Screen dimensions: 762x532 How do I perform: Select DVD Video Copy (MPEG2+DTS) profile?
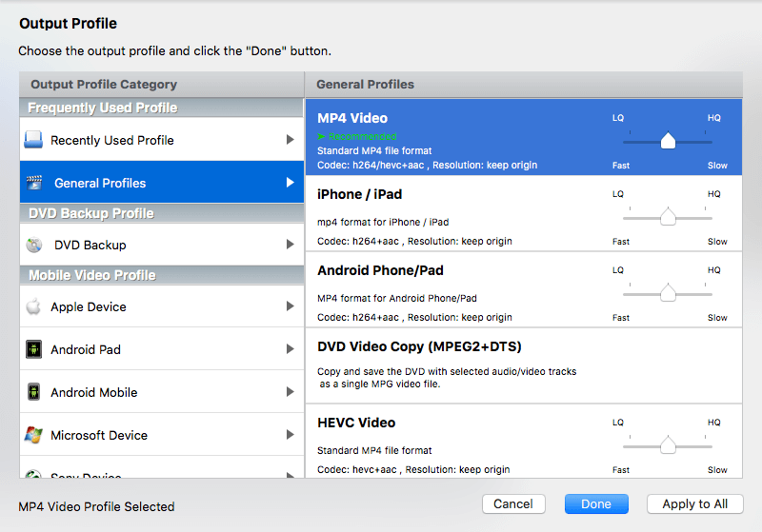click(x=524, y=365)
